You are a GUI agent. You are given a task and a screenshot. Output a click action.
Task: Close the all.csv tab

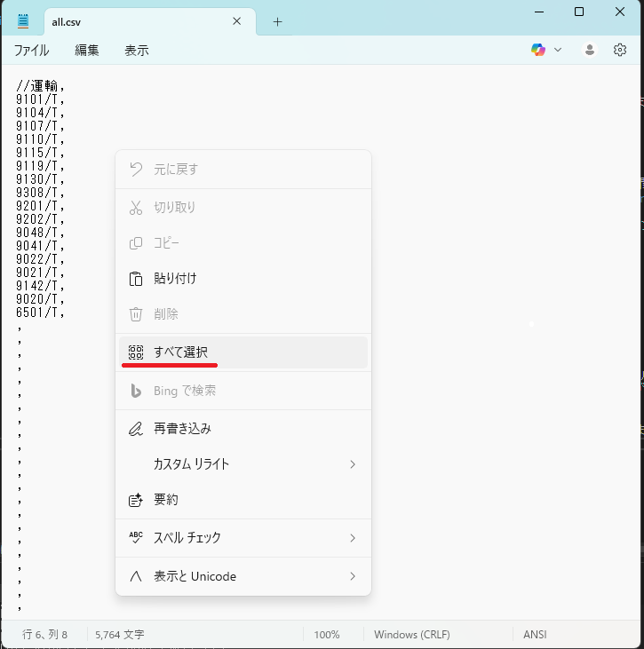(x=237, y=21)
